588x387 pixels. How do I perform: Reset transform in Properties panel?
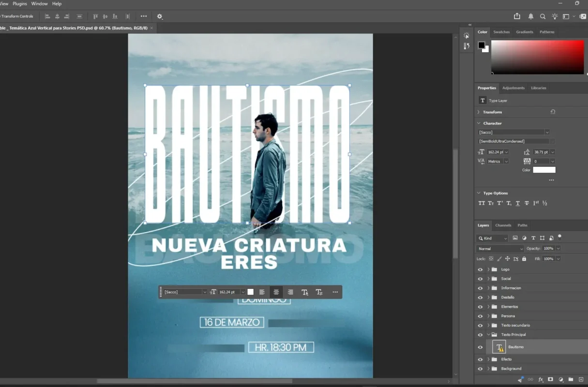[x=553, y=112]
